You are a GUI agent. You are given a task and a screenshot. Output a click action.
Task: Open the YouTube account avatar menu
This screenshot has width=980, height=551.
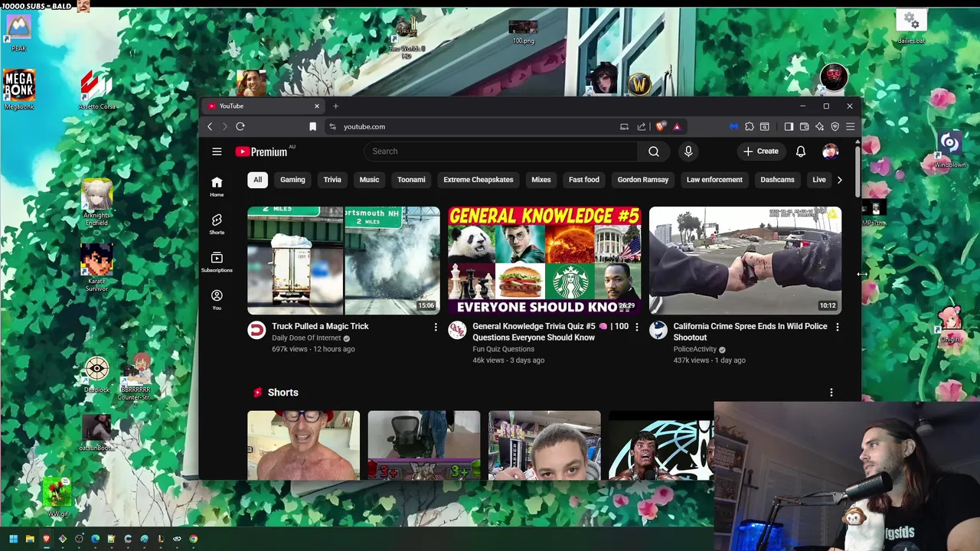tap(830, 152)
